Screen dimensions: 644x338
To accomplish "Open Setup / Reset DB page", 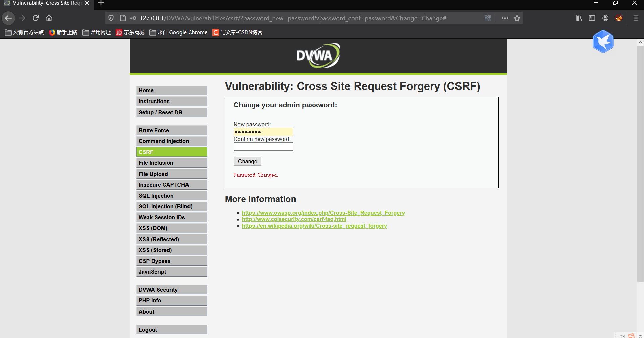I will click(x=172, y=112).
